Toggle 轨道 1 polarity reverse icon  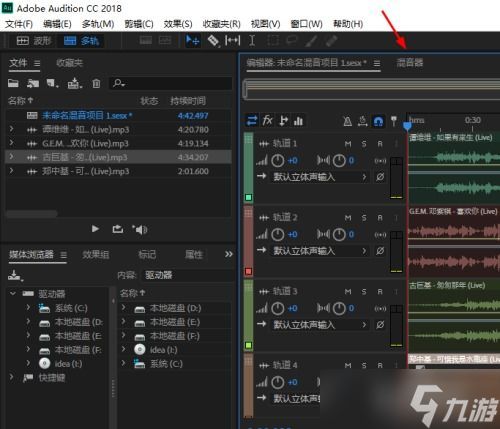380,177
